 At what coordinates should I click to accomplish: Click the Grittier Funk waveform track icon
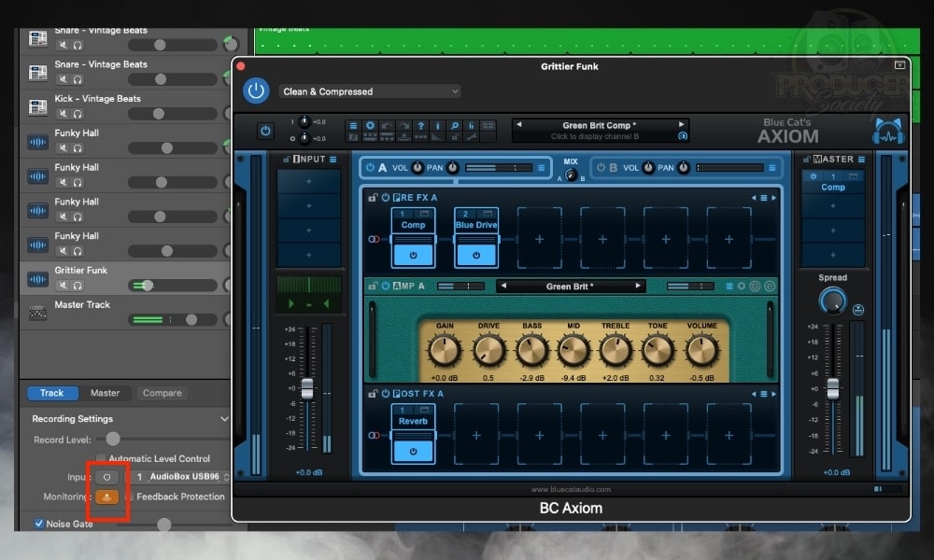[37, 278]
